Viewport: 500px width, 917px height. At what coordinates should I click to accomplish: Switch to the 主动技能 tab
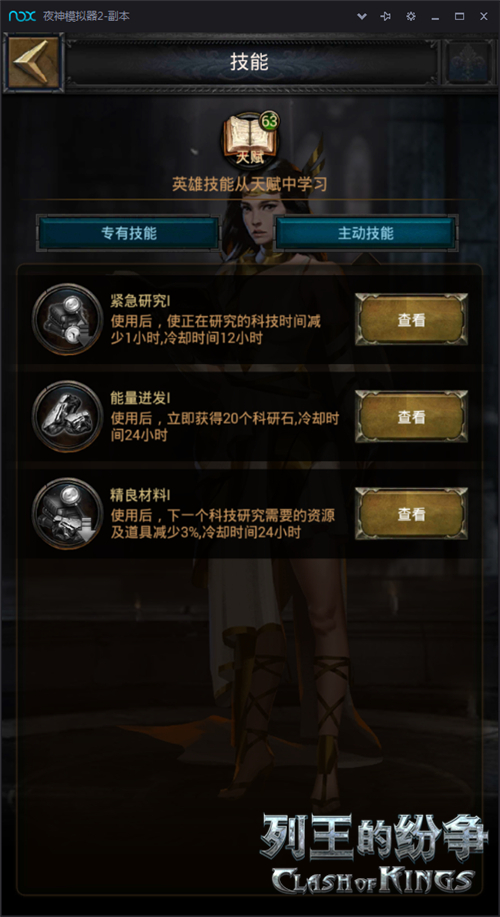[x=365, y=233]
